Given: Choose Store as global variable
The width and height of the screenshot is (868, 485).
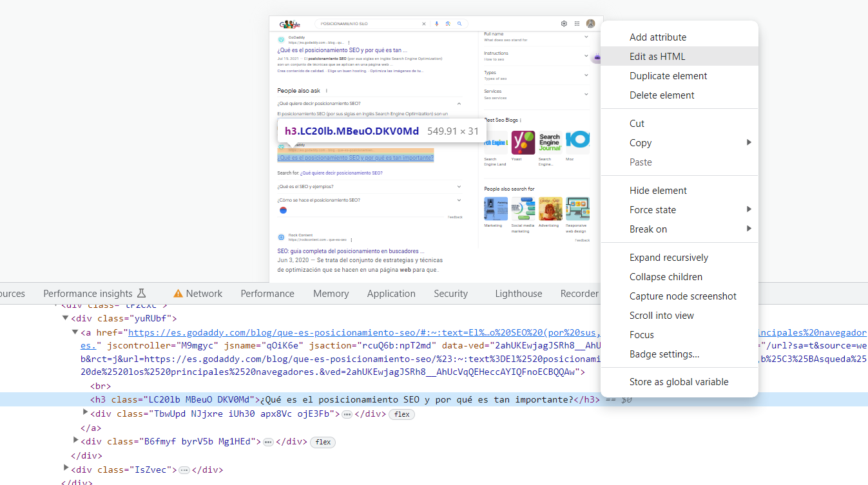Looking at the screenshot, I should click(x=679, y=382).
